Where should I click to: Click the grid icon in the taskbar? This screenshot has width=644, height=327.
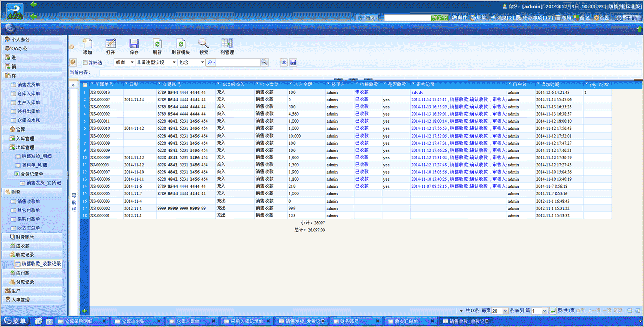50,321
